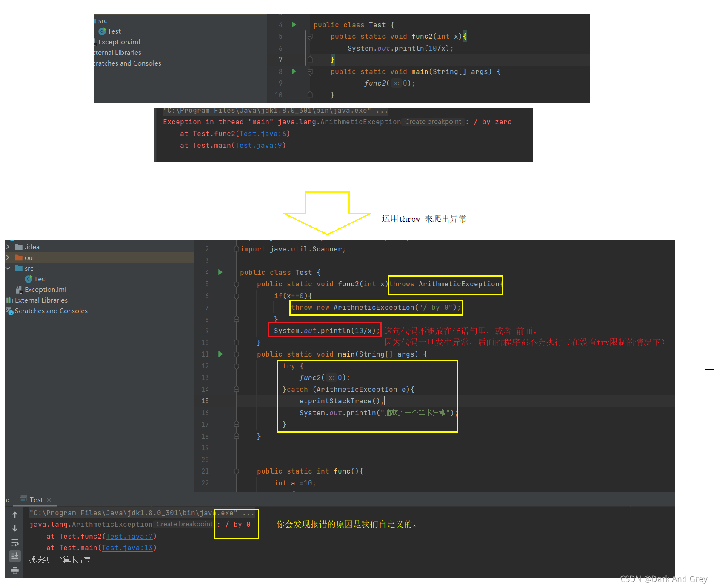Click the x: parameter hint in upper editor
Viewport: 714px width, 588px height.
[396, 83]
